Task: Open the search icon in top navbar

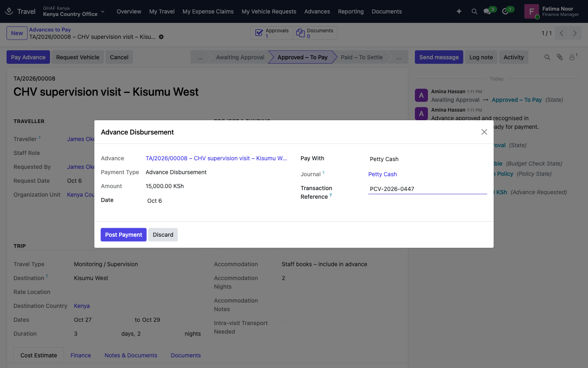Action: click(474, 11)
